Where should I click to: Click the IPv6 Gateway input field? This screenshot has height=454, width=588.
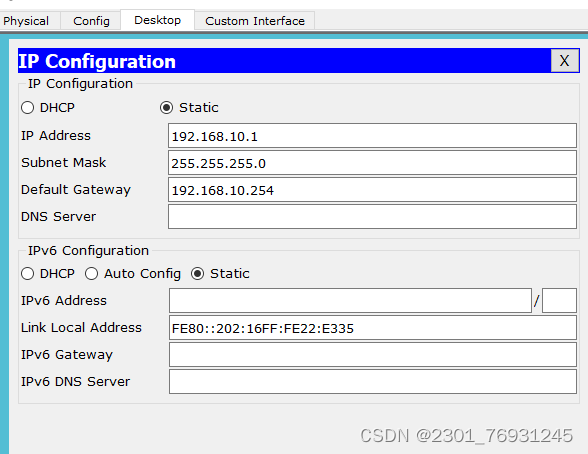pos(373,355)
